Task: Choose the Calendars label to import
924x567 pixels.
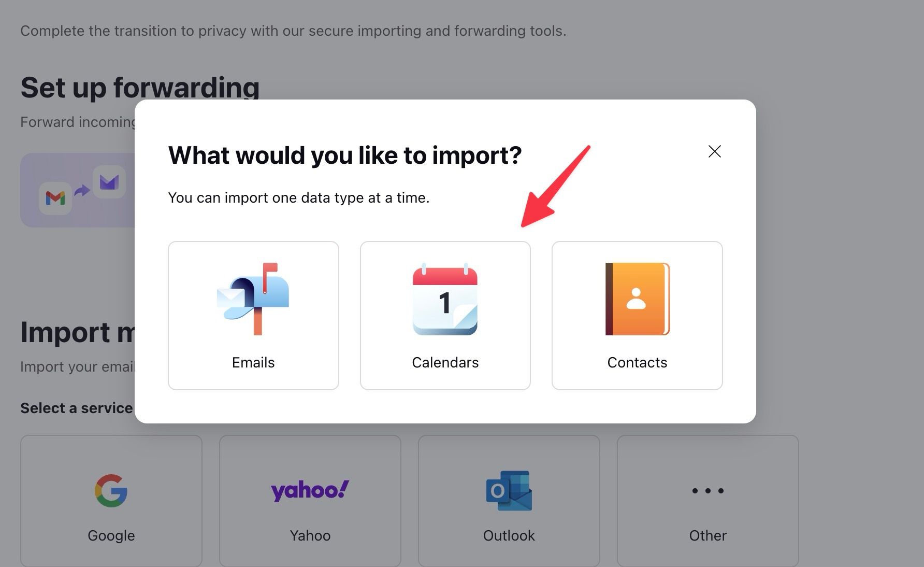Action: point(445,362)
